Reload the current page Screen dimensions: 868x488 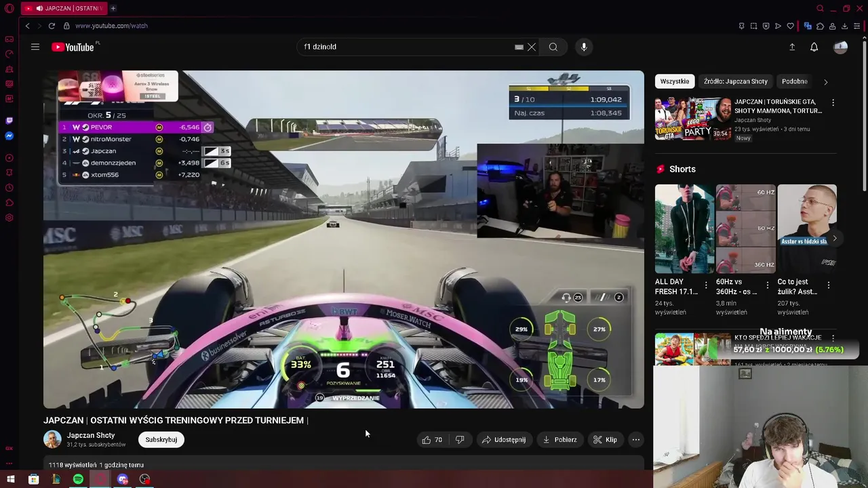pyautogui.click(x=52, y=26)
